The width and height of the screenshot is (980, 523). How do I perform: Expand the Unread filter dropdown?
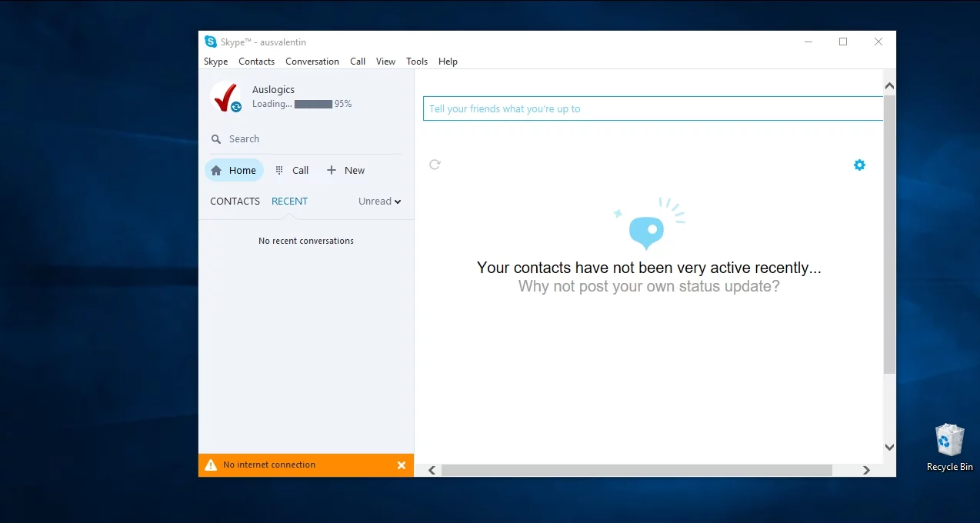coord(380,202)
